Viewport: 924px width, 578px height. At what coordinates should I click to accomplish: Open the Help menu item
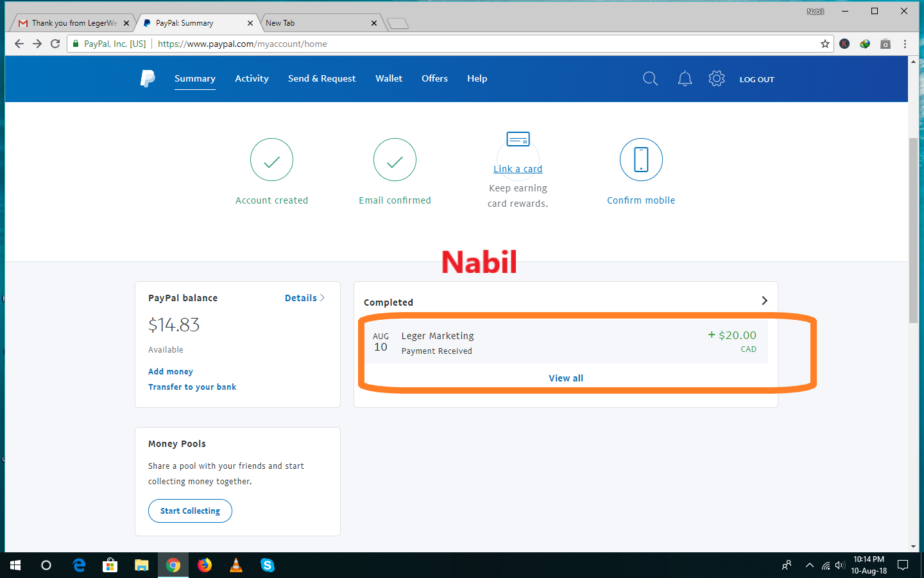pyautogui.click(x=477, y=78)
